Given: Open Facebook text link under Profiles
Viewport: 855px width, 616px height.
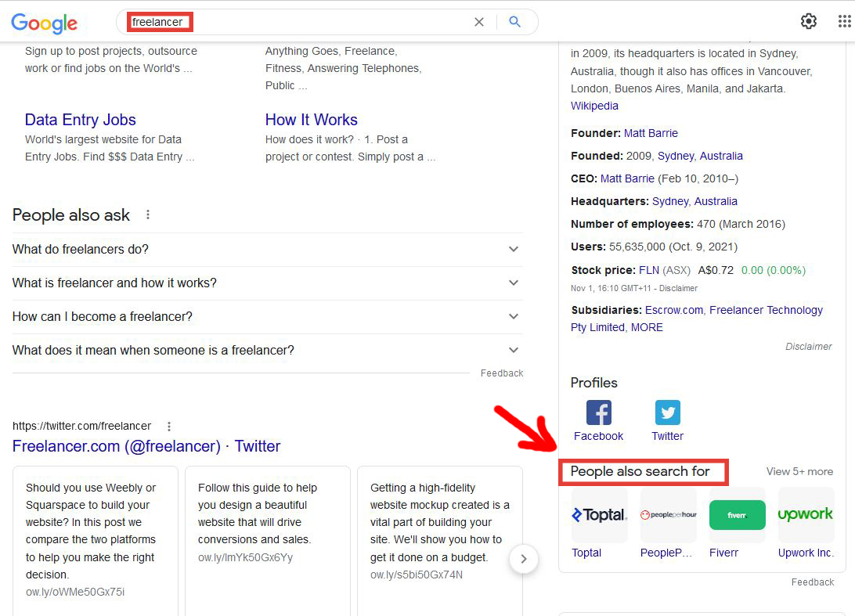Looking at the screenshot, I should (598, 436).
